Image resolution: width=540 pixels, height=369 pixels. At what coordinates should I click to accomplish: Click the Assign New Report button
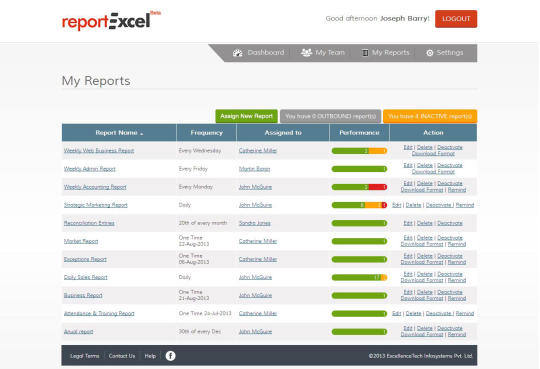pos(247,116)
